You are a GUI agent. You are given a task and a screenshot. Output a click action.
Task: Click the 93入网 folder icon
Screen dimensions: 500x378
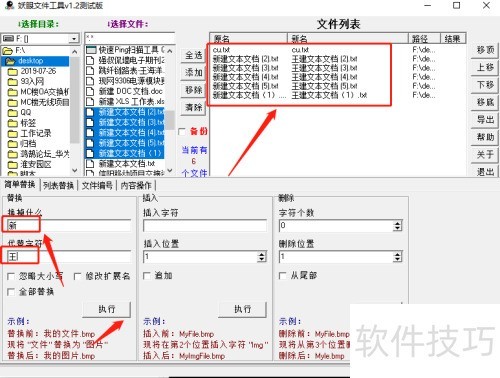coord(12,82)
